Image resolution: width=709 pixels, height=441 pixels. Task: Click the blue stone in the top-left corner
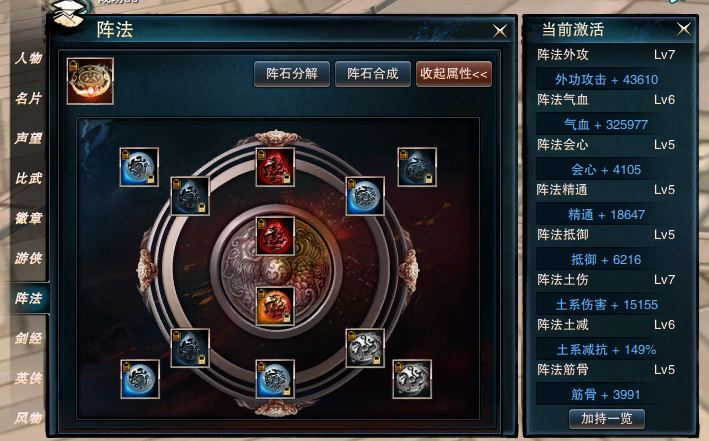pyautogui.click(x=139, y=167)
